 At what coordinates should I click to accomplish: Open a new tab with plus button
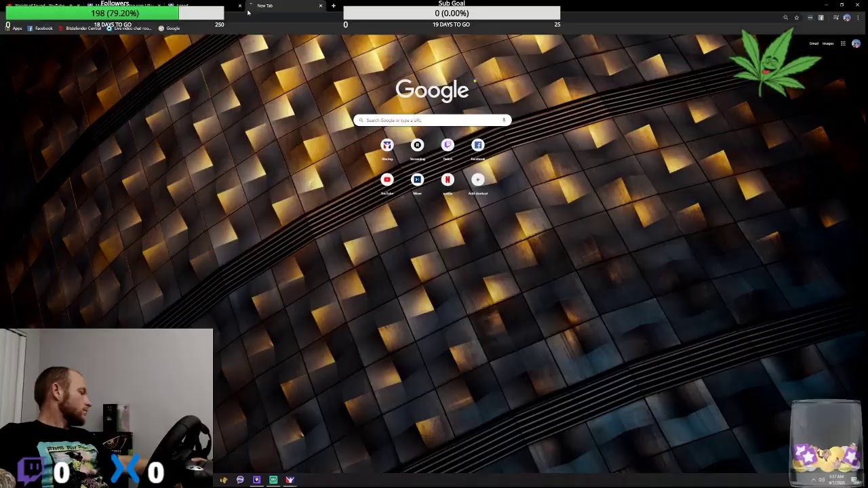click(333, 5)
